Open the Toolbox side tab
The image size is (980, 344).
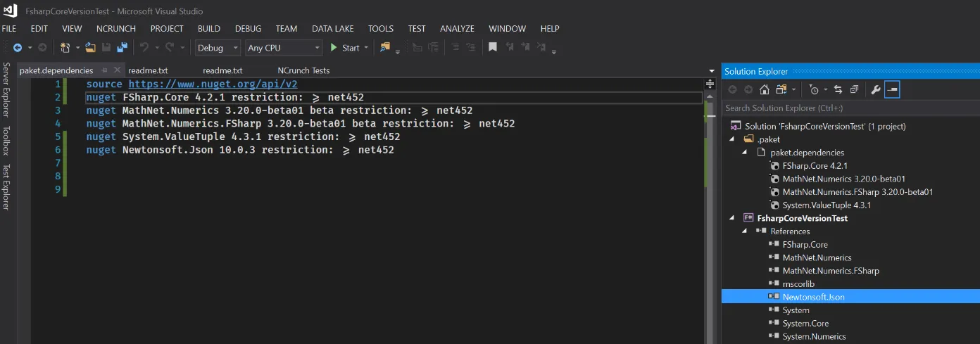pos(6,141)
